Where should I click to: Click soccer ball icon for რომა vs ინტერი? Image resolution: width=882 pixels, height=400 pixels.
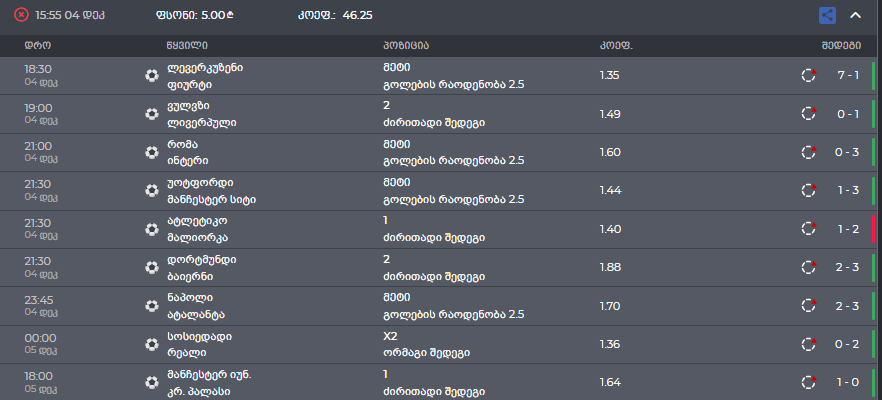151,153
